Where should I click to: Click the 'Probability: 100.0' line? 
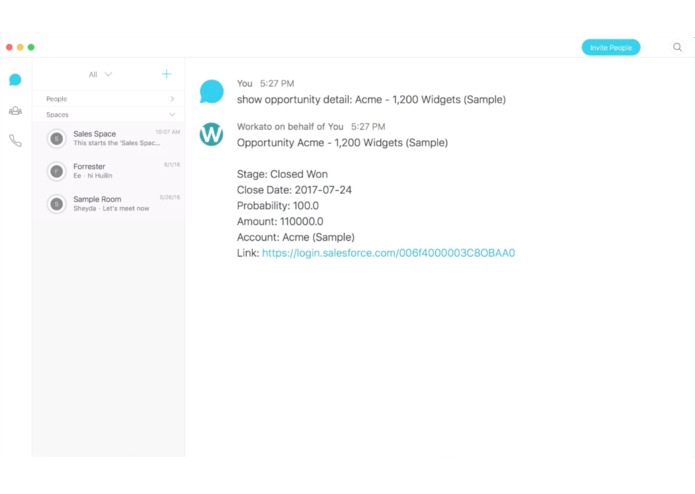point(278,206)
